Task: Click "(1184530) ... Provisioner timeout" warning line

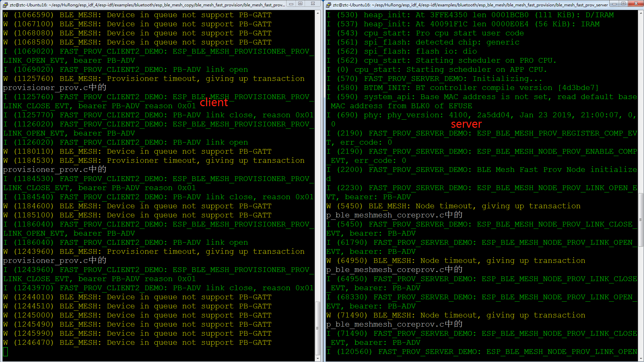Action: point(154,161)
